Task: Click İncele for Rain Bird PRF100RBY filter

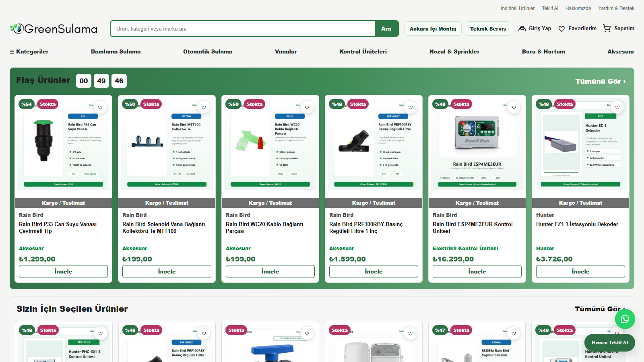Action: (x=374, y=271)
